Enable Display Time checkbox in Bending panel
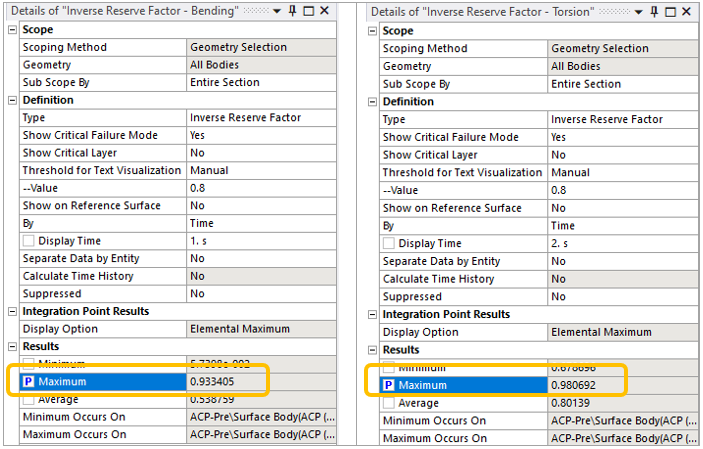This screenshot has height=449, width=703. pos(28,241)
